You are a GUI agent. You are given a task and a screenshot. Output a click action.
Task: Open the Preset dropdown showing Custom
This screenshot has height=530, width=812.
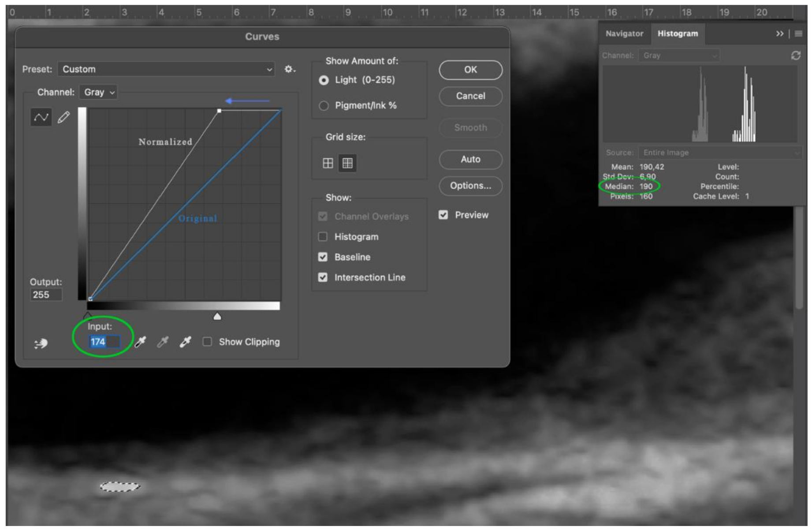pos(165,69)
